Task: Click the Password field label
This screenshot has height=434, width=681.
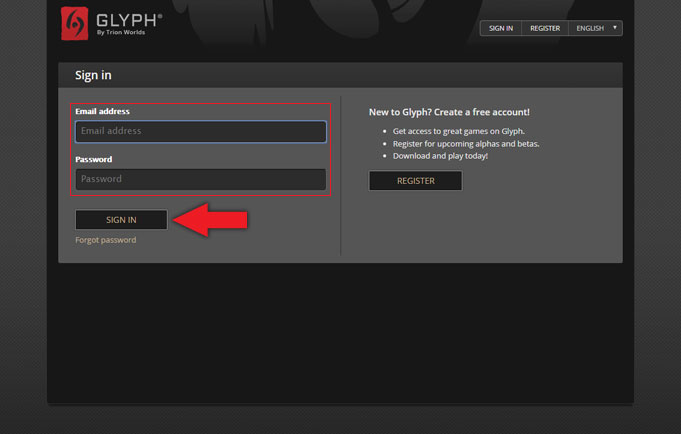Action: (93, 159)
